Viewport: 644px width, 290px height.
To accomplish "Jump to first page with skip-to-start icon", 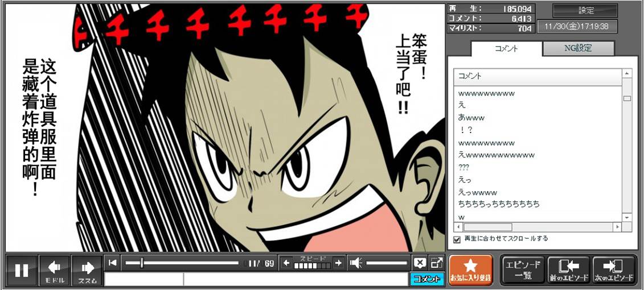I will pos(113,262).
